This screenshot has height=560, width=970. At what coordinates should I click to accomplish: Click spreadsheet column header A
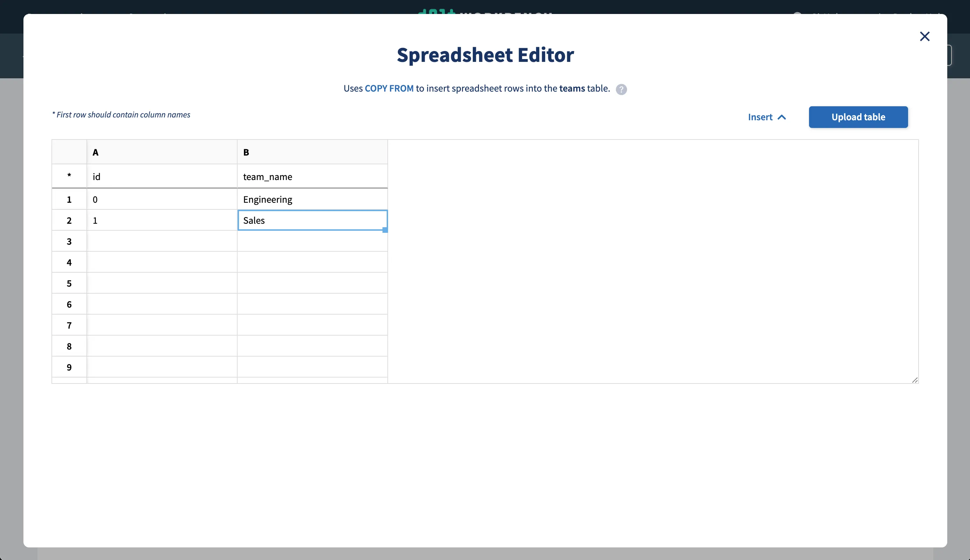(162, 152)
